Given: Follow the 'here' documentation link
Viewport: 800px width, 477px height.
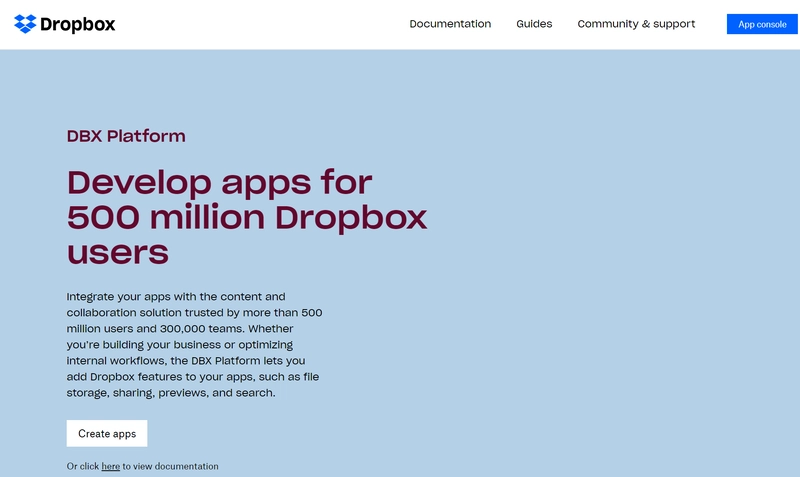Looking at the screenshot, I should pos(111,466).
